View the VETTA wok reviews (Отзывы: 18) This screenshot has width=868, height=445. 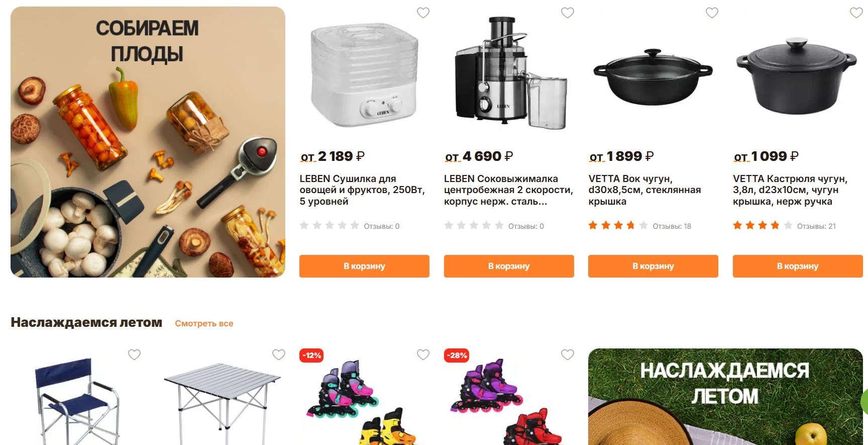pos(672,226)
